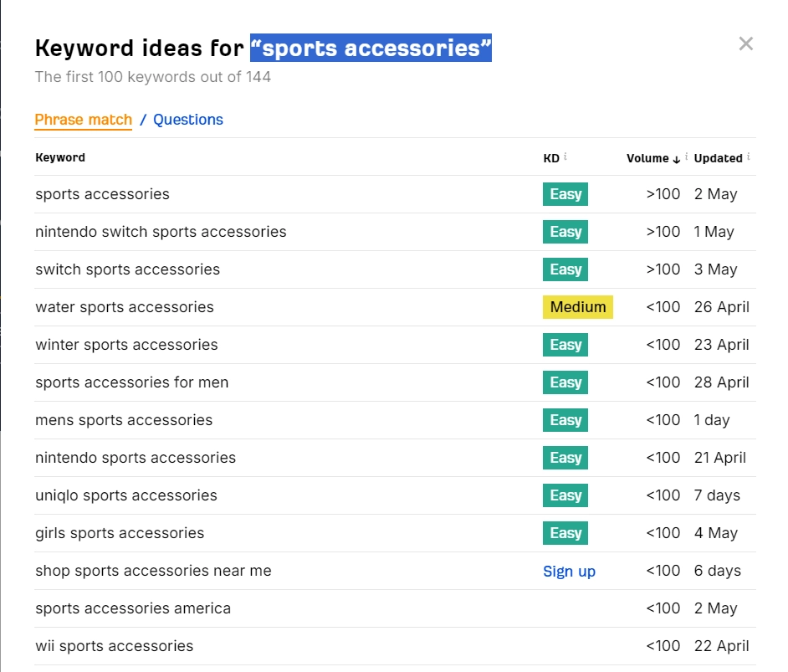Screen dimensions: 788x672
Task: Sort by Volume descending arrow
Action: (x=676, y=159)
